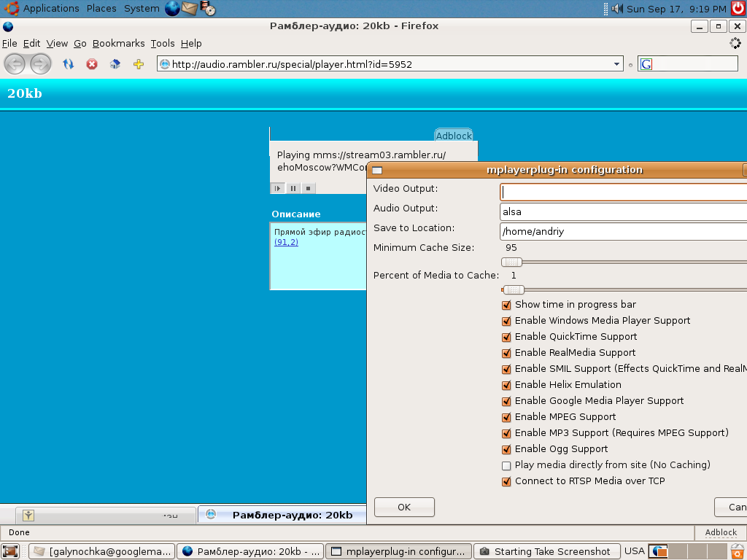This screenshot has height=560, width=747.
Task: Open the Bookmarks menu
Action: [x=119, y=43]
